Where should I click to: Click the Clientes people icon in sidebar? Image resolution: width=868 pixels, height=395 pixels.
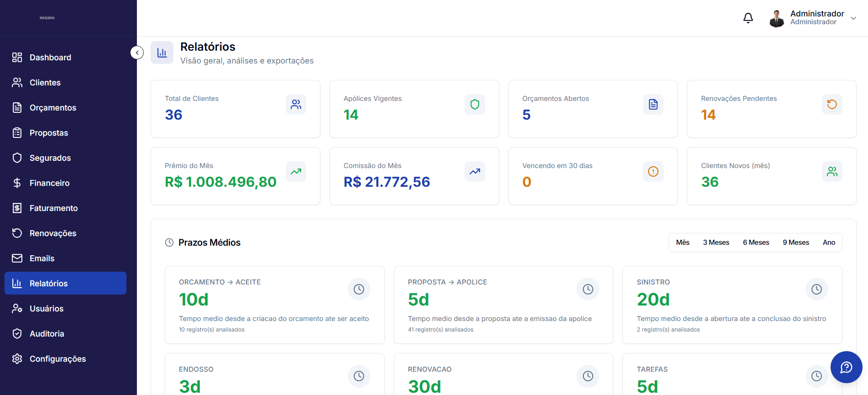coord(17,82)
